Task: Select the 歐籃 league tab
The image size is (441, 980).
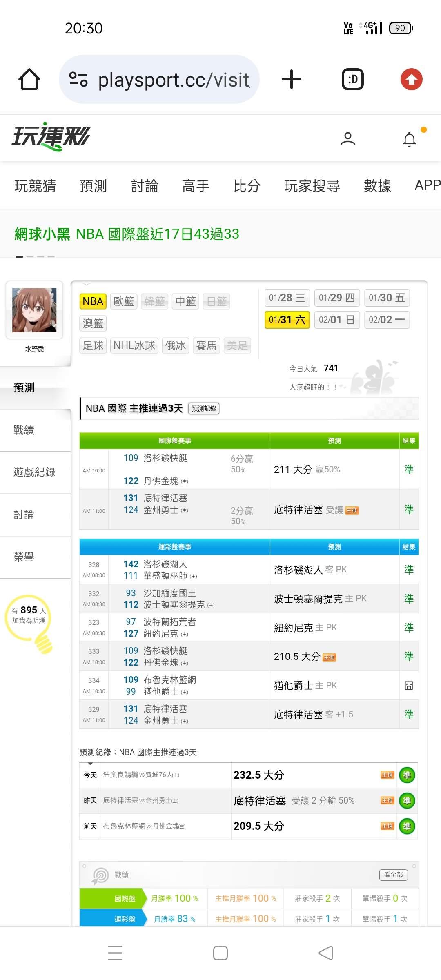Action: click(124, 301)
